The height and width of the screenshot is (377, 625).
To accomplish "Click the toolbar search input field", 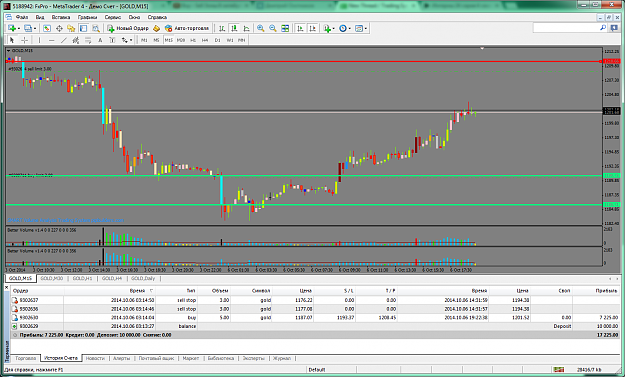I will (566, 28).
